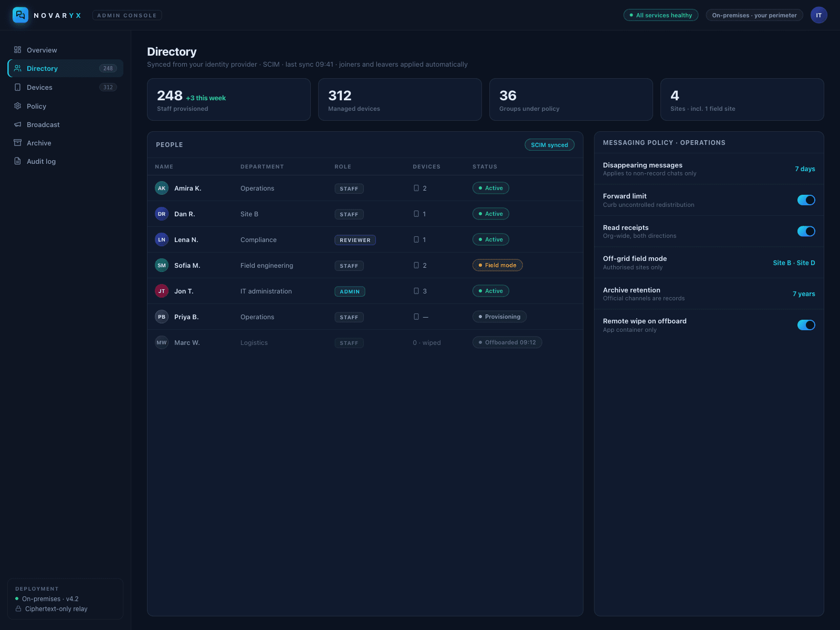Toggle the Forward limit switch
Image resolution: width=840 pixels, height=630 pixels.
pos(806,200)
